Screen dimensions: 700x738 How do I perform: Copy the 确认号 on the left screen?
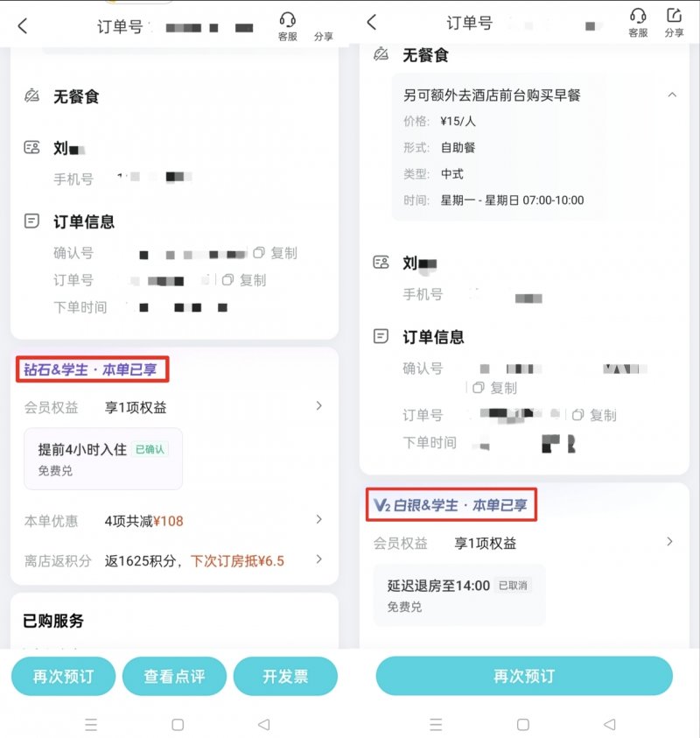[276, 253]
